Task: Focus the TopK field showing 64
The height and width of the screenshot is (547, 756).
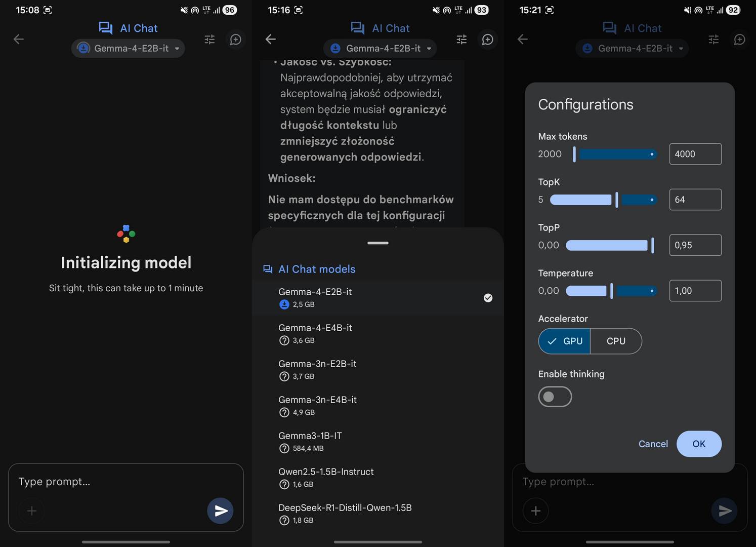Action: [x=695, y=200]
